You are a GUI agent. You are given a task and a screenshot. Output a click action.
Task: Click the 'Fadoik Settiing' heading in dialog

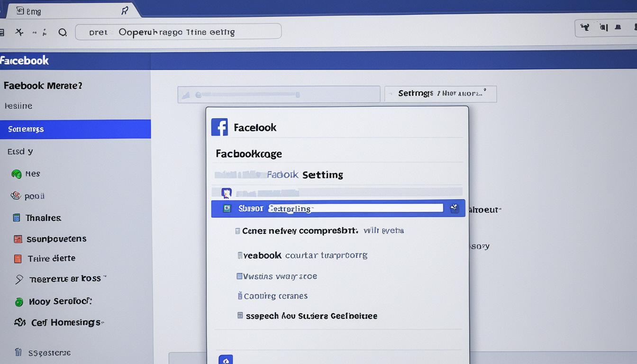tap(305, 174)
